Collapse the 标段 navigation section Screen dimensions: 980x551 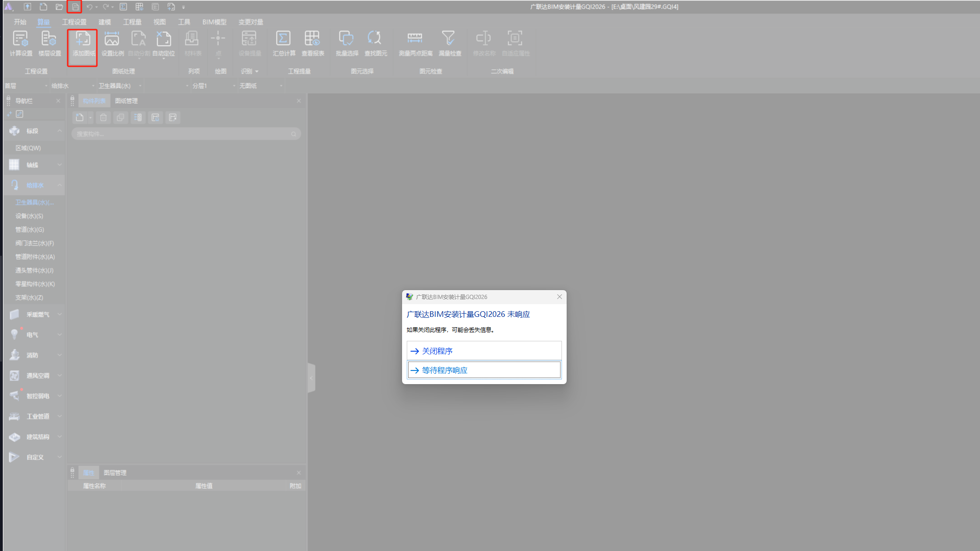pos(60,131)
